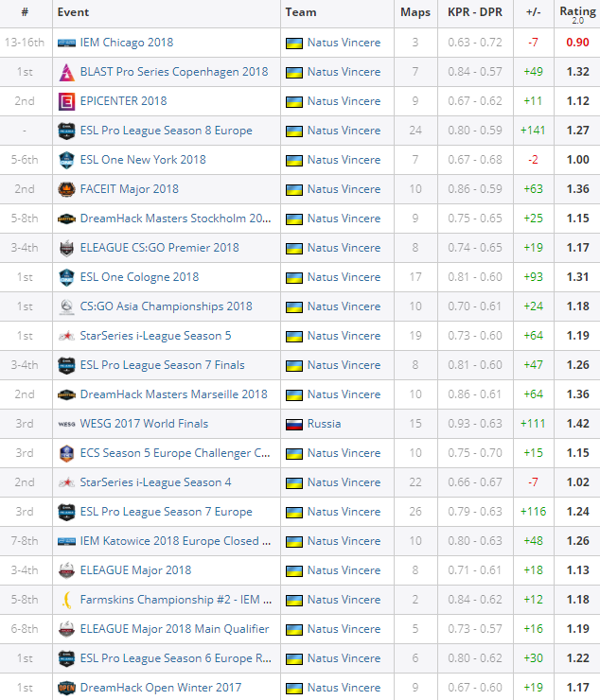This screenshot has width=600, height=700.
Task: Sort by +/- column header
Action: (x=534, y=12)
